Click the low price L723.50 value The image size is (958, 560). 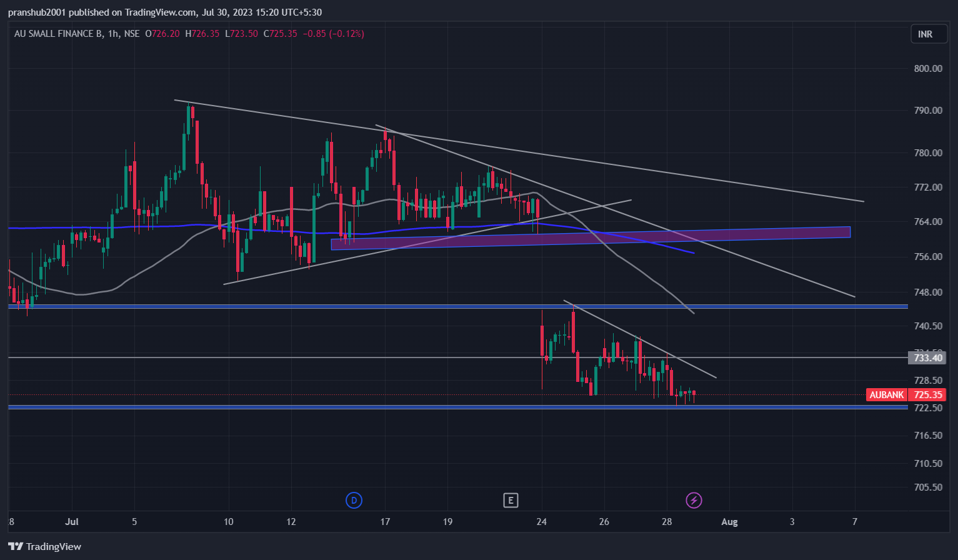pyautogui.click(x=242, y=34)
